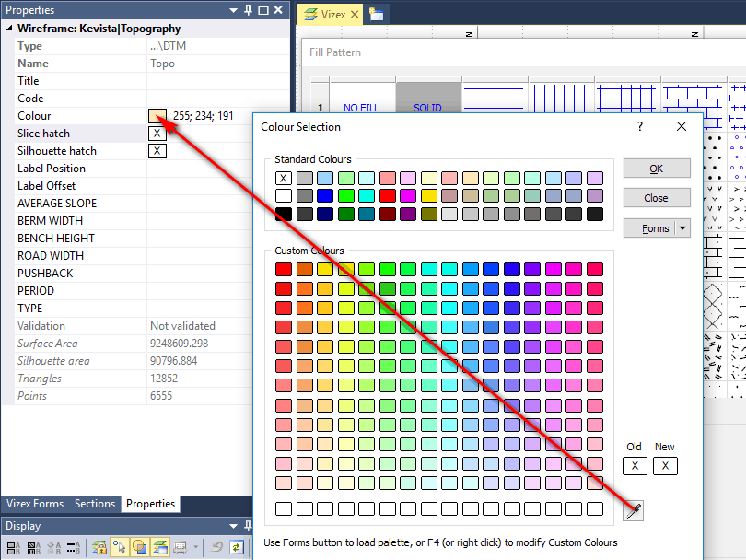Click the help question mark in Colour Selection
This screenshot has height=560, width=746.
tap(640, 127)
